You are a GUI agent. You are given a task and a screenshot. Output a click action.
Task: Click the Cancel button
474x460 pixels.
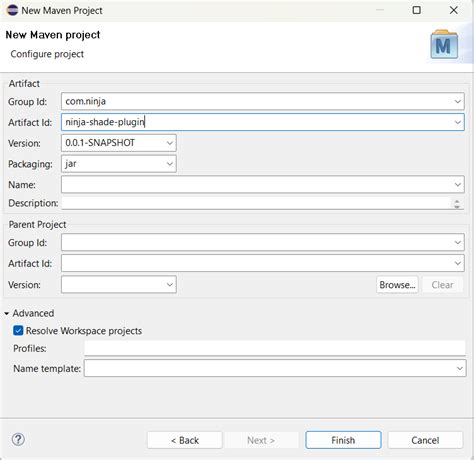click(x=425, y=440)
